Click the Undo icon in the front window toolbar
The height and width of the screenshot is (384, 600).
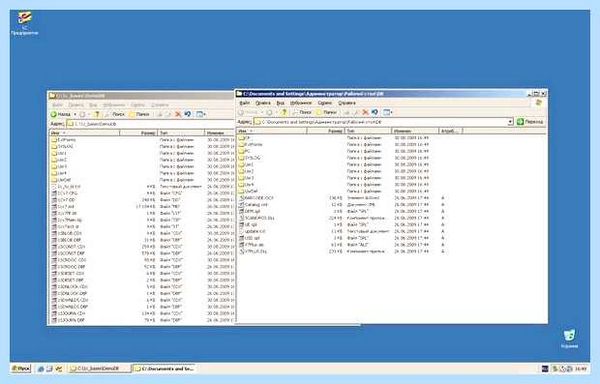click(375, 112)
